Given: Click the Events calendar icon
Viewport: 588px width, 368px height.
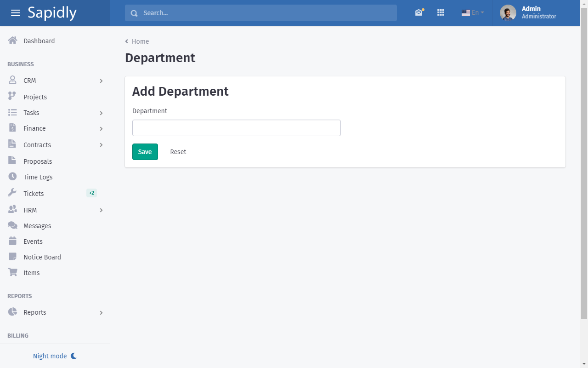Looking at the screenshot, I should coord(12,241).
